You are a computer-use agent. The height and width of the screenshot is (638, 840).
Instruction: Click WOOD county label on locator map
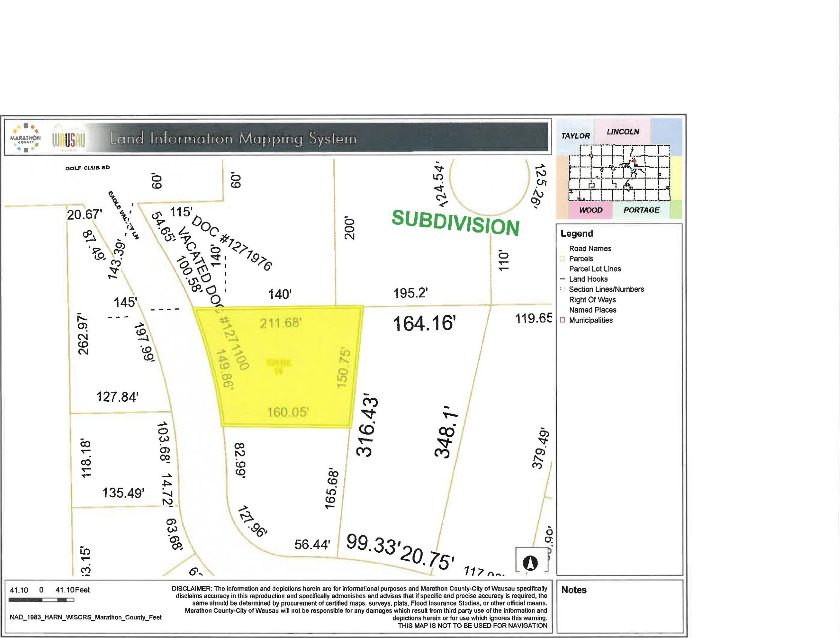[591, 210]
